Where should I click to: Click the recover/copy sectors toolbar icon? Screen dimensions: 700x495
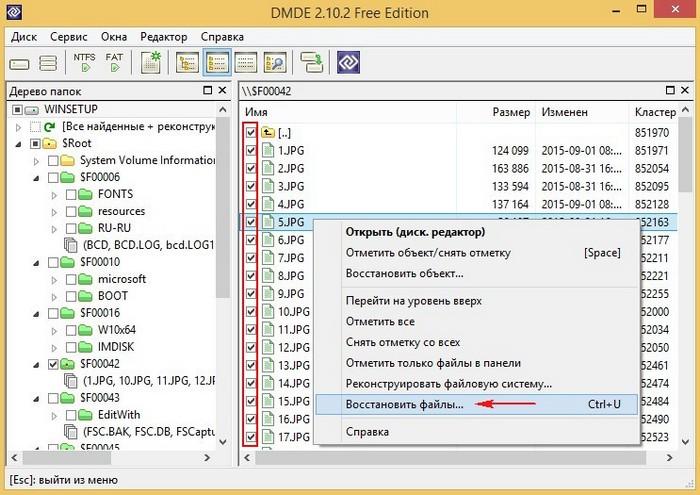[x=312, y=62]
